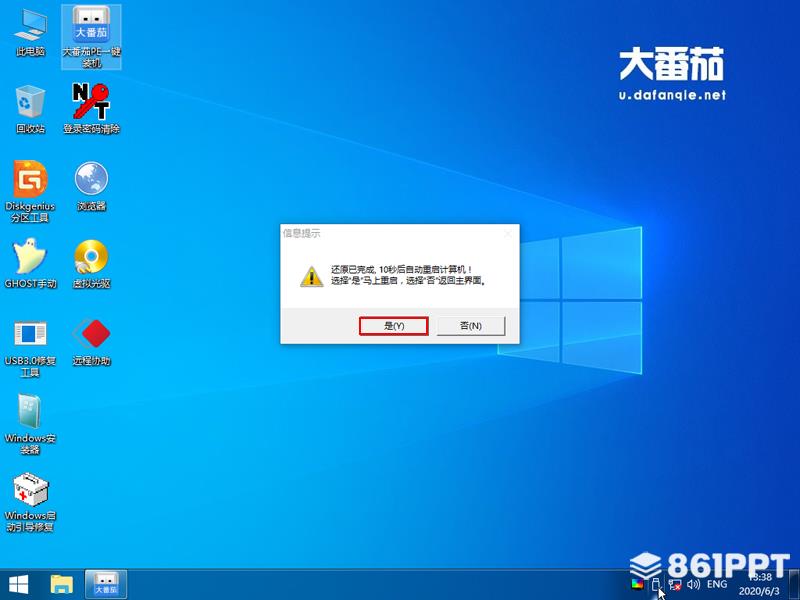Confirm restart with the 是(Y) button
Image resolution: width=800 pixels, height=600 pixels.
coord(393,326)
